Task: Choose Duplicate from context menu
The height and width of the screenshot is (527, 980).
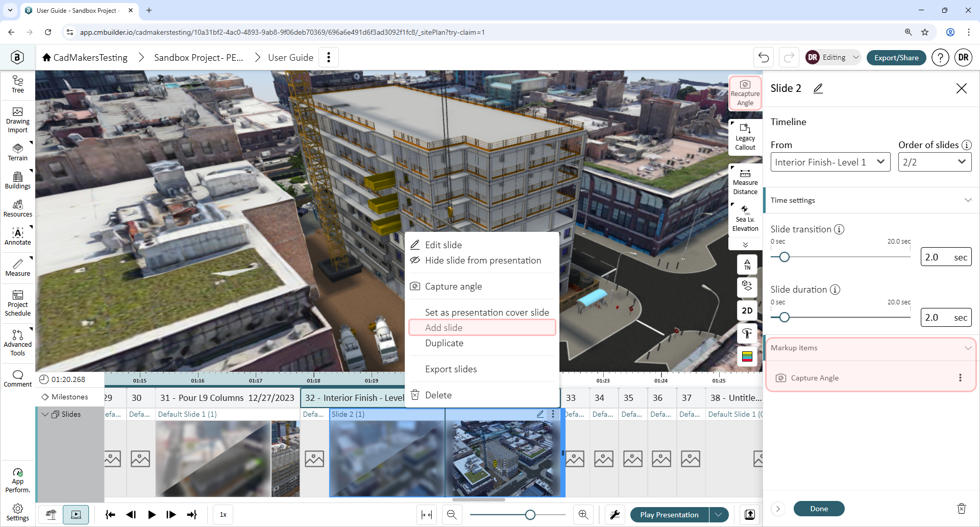Action: [x=482, y=343]
